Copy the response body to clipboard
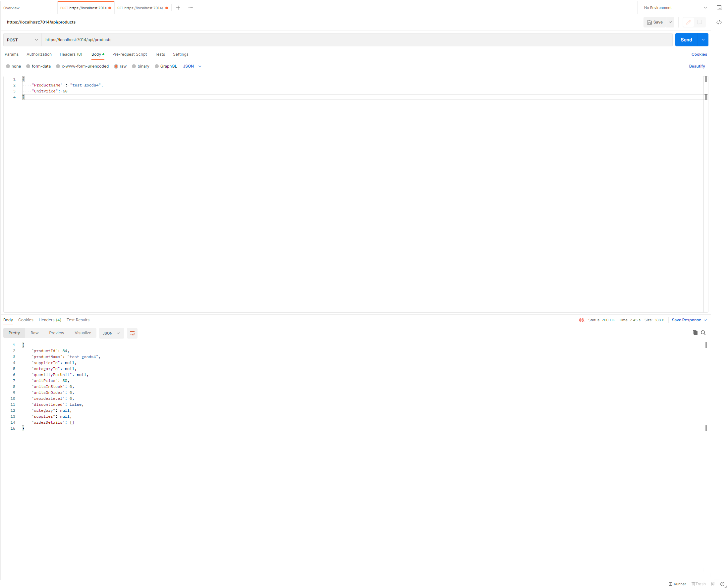 [x=695, y=333]
